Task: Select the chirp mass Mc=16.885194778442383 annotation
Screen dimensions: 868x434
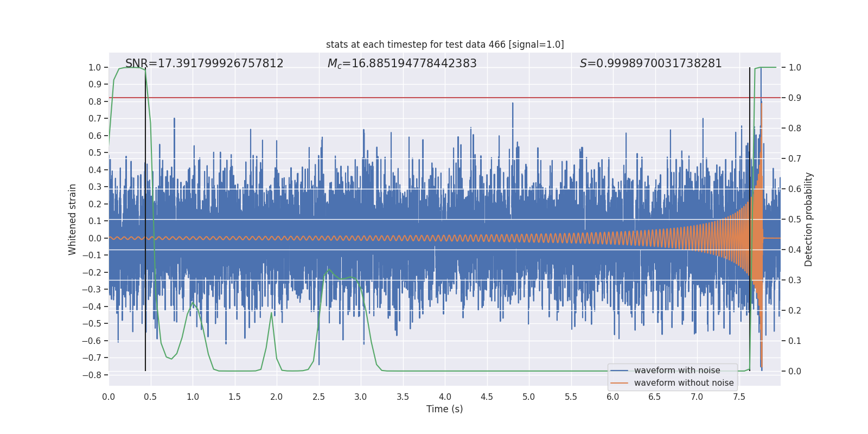Action: [x=402, y=63]
